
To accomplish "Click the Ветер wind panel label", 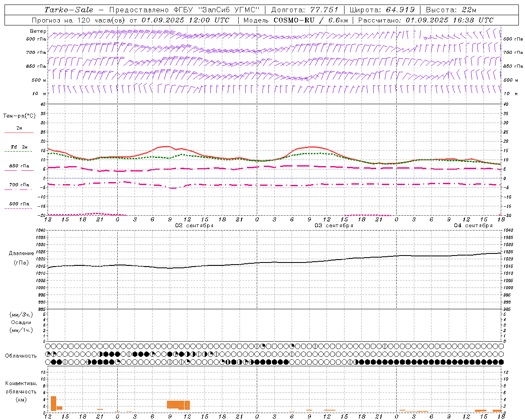I will click(x=38, y=31).
